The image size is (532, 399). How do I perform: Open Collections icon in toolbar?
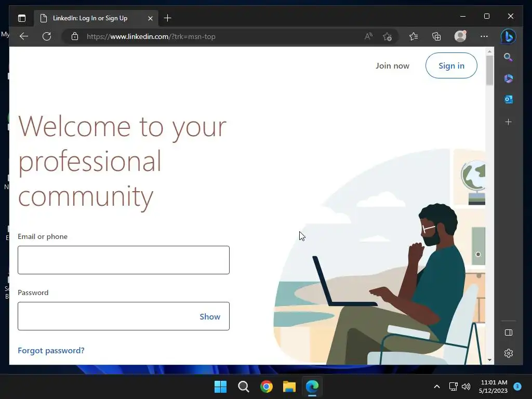tap(436, 36)
